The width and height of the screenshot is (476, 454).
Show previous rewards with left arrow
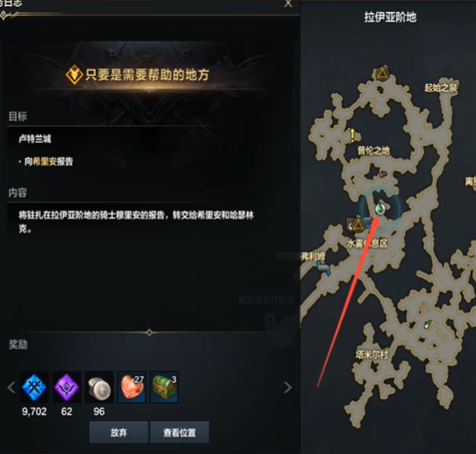coord(12,388)
